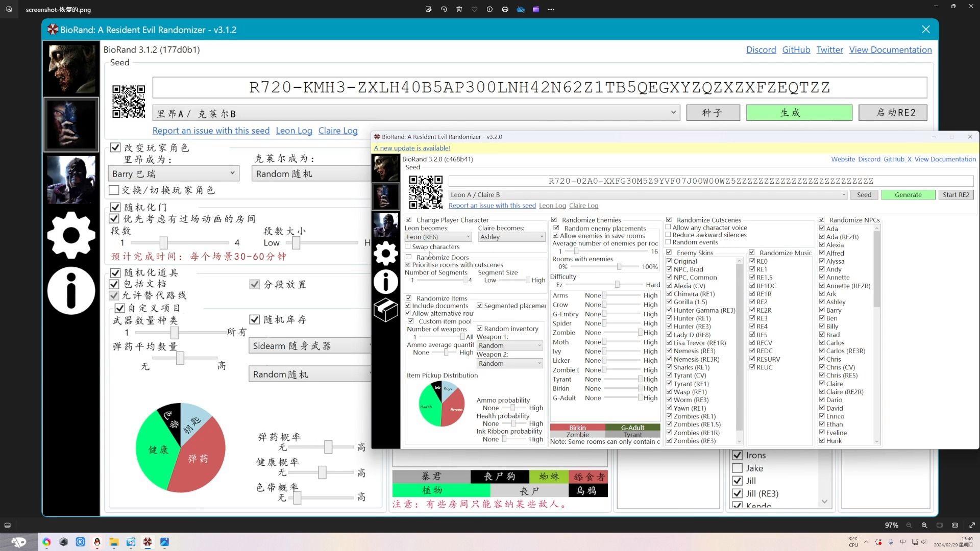This screenshot has width=980, height=551.
Task: Open 'Leon becomes' dropdown showing Leon (RE6)
Action: (438, 237)
